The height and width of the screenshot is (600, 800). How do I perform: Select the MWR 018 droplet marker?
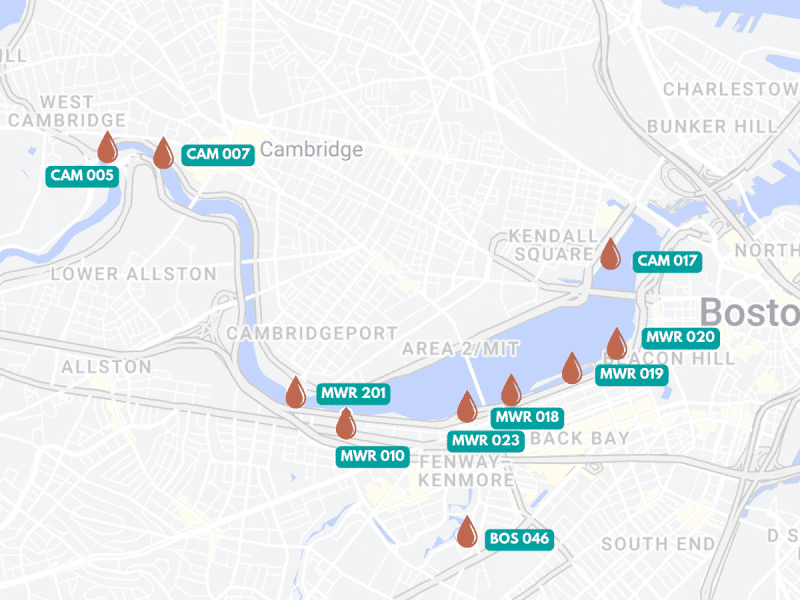click(511, 391)
